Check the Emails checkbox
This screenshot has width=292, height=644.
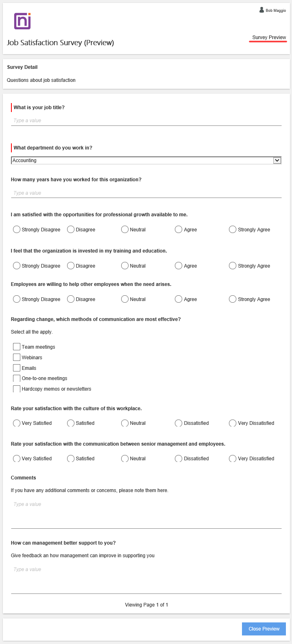click(16, 368)
